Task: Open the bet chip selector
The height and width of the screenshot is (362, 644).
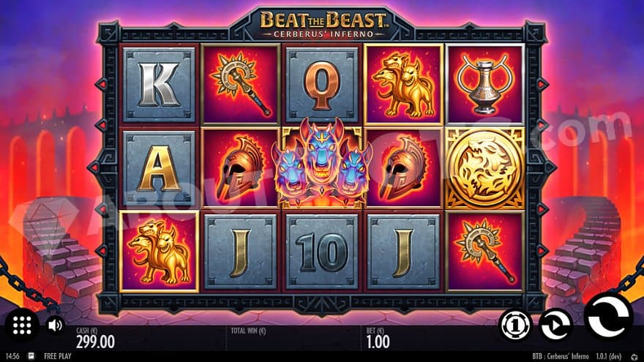Action: click(x=515, y=325)
